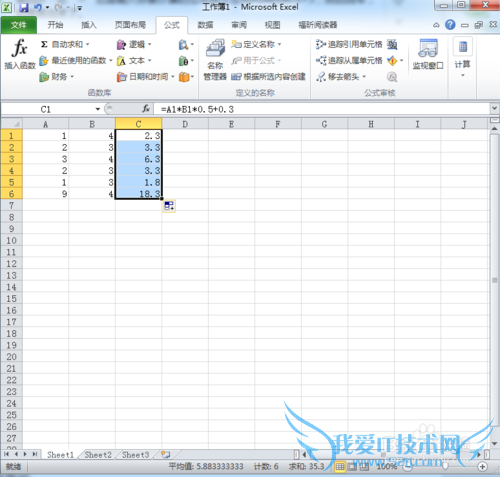This screenshot has height=477, width=500.
Task: Open the AutoSum dropdown arrow
Action: click(88, 44)
